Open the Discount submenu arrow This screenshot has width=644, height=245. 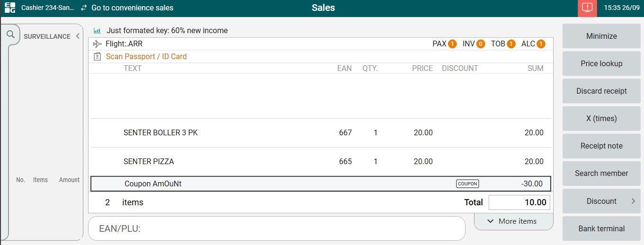tap(633, 201)
